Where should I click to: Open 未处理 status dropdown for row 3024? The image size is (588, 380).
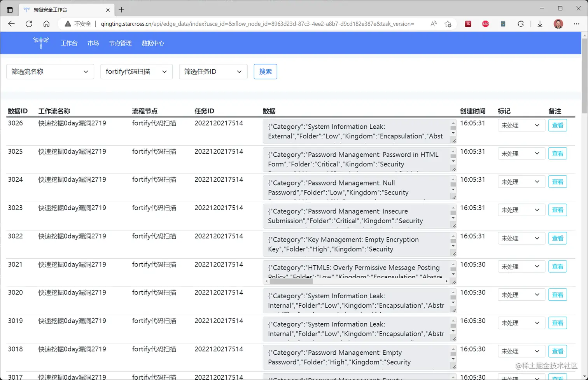point(521,182)
